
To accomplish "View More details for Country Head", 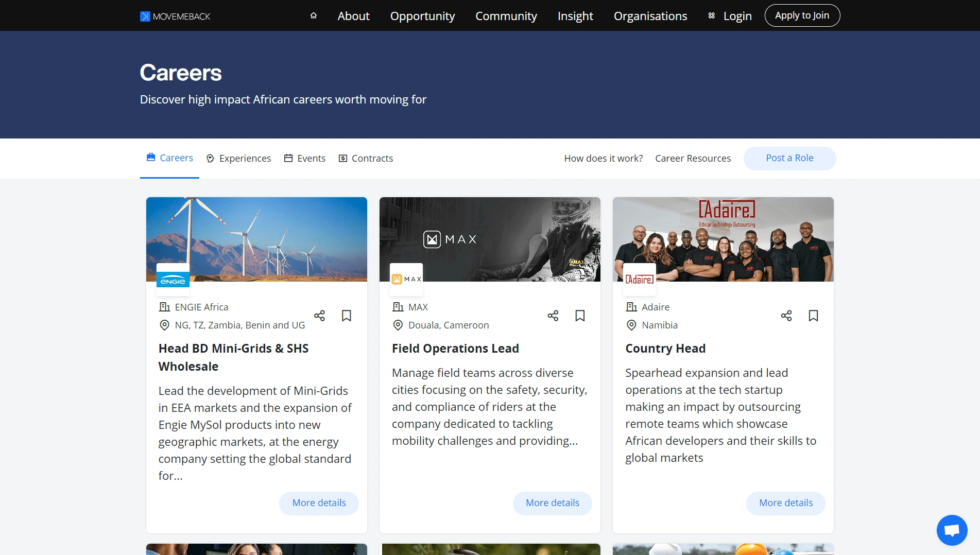I will (785, 503).
